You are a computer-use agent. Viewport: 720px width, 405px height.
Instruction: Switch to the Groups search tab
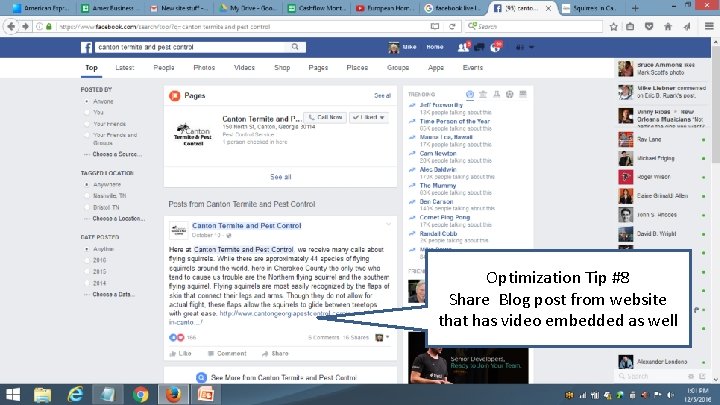(398, 68)
